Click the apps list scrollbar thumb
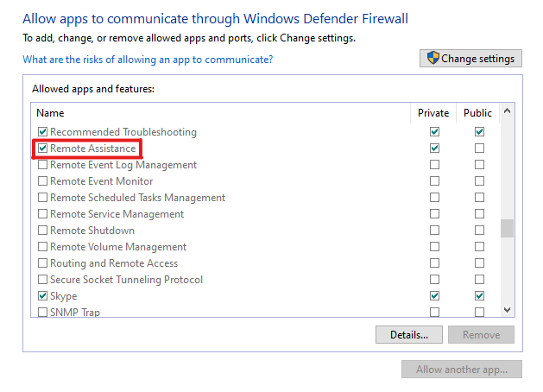 [x=508, y=228]
